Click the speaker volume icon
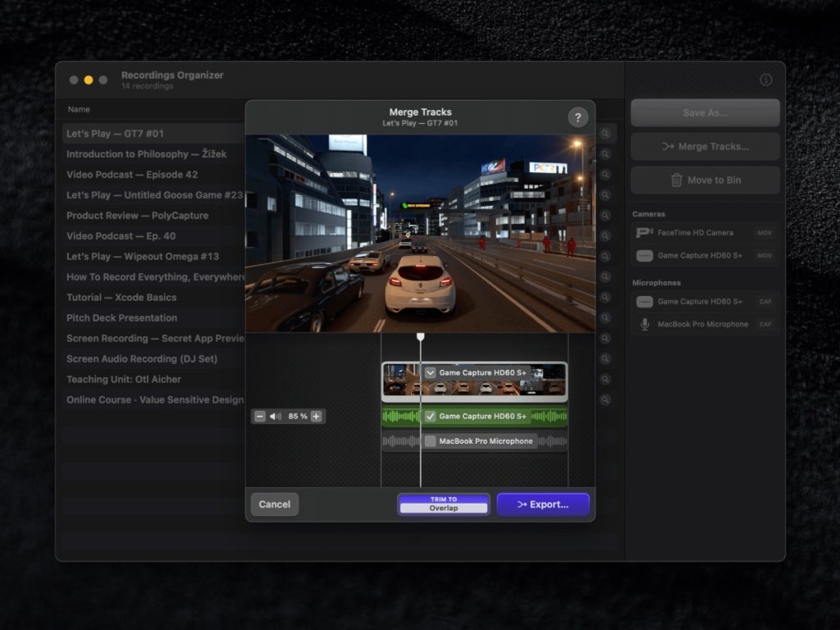Screen dimensions: 840x630 pos(276,417)
